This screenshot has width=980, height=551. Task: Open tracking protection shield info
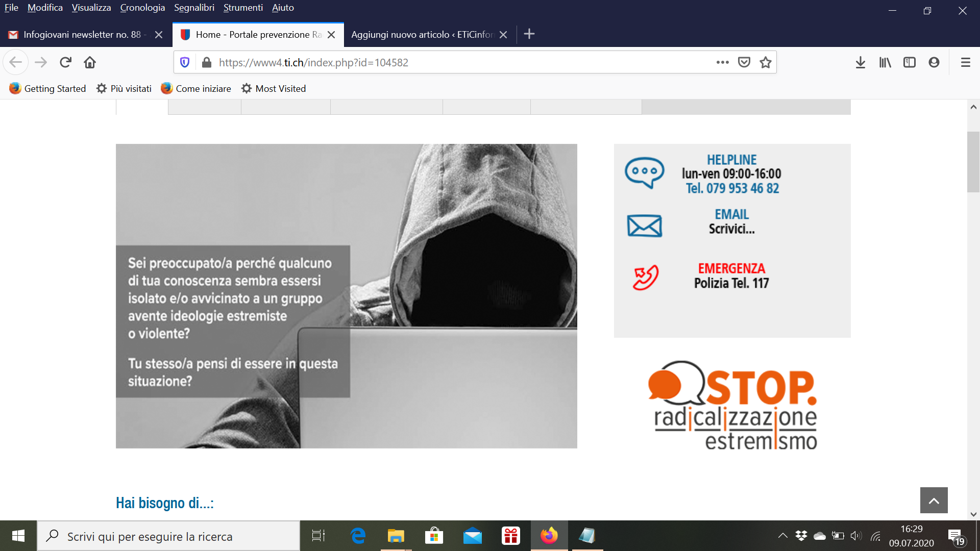[x=185, y=62]
